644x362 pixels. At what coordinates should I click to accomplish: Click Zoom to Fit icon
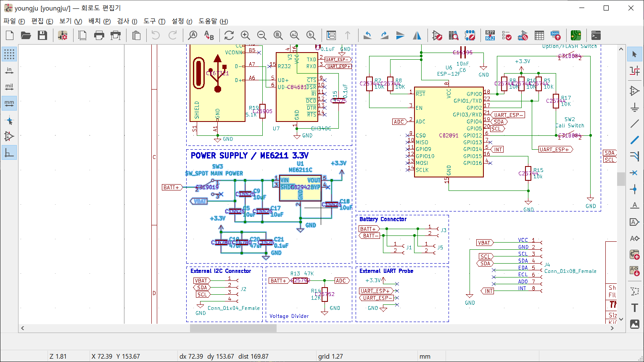[278, 35]
